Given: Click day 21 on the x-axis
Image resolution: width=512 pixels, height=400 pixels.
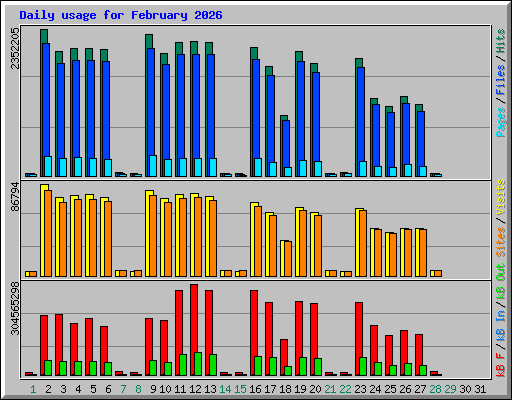Looking at the screenshot, I should [330, 389].
